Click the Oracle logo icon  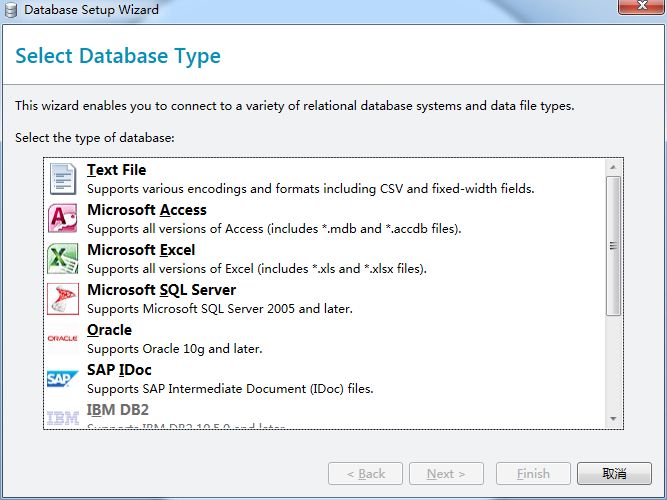[x=63, y=338]
